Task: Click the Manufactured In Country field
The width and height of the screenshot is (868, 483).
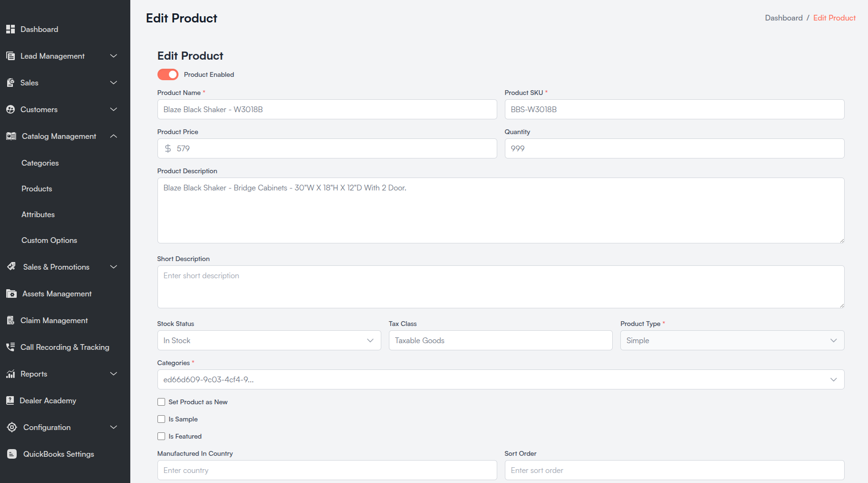Action: pyautogui.click(x=327, y=470)
